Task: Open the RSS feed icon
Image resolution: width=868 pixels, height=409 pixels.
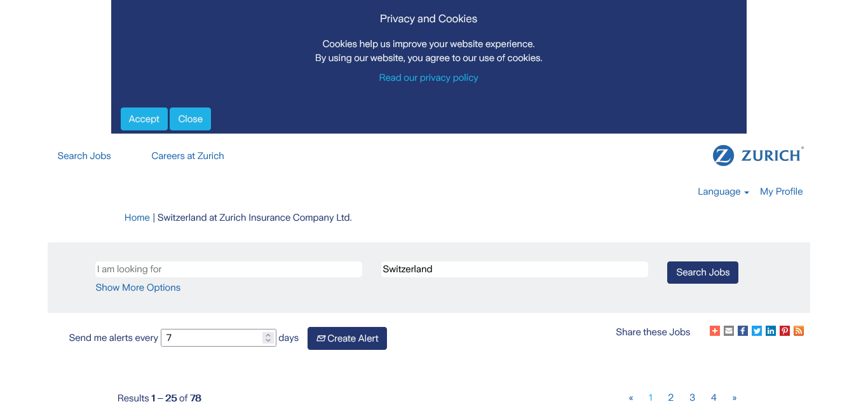Action: click(x=799, y=331)
